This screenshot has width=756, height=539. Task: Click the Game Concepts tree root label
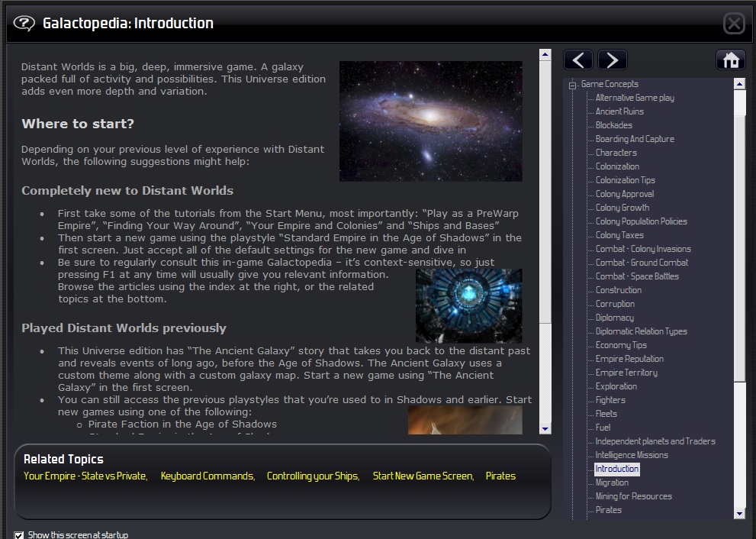pyautogui.click(x=610, y=84)
